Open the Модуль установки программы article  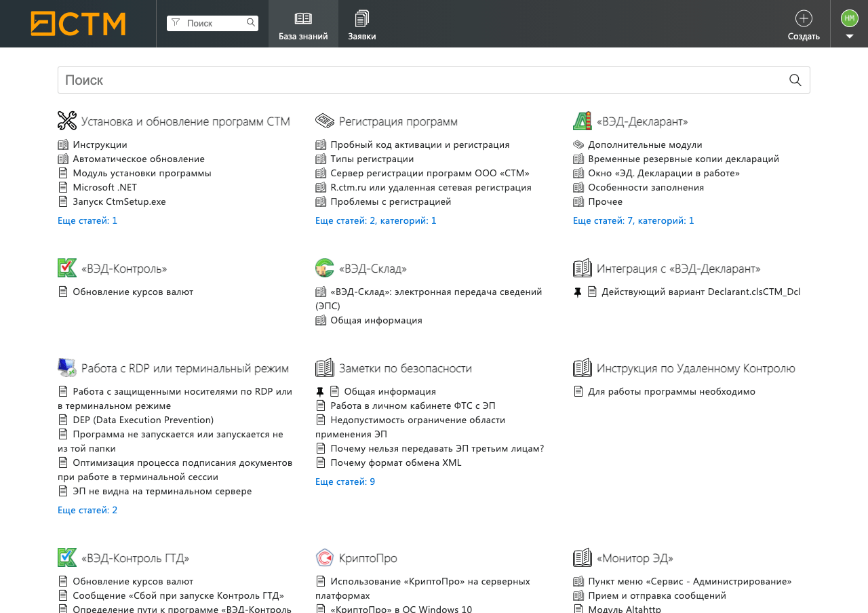[x=142, y=173]
